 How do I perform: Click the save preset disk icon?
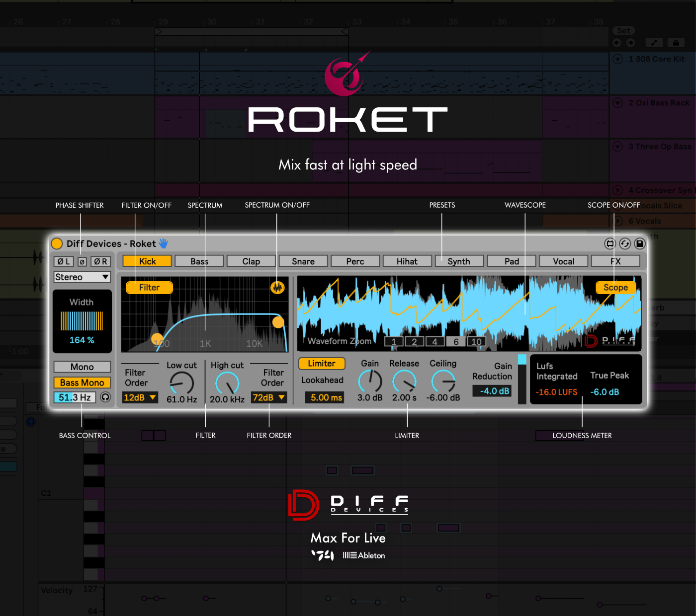[640, 243]
